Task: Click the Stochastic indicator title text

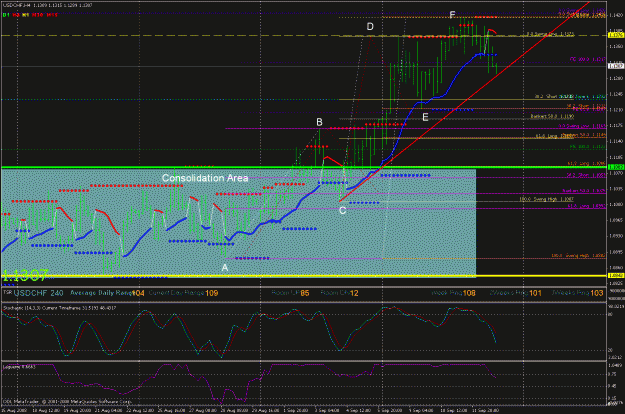Action: 60,308
